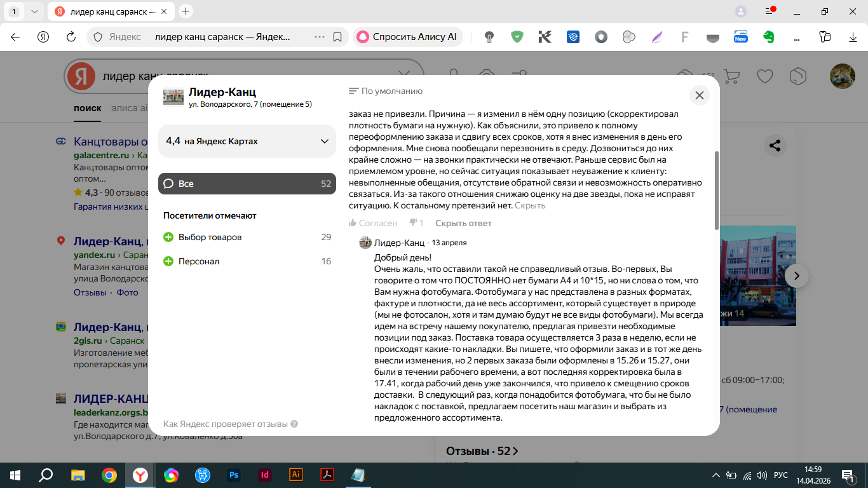Open the downloads arrow icon in toolbar

[853, 37]
